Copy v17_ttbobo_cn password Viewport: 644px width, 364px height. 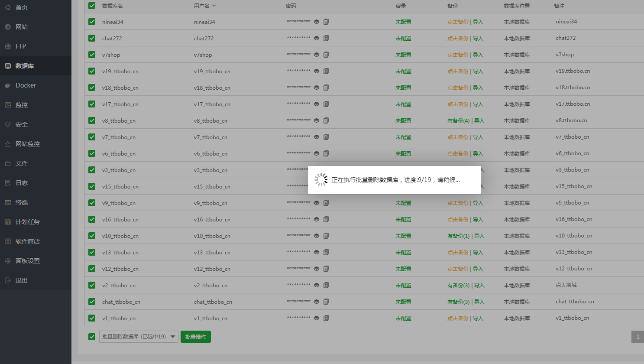[x=326, y=104]
